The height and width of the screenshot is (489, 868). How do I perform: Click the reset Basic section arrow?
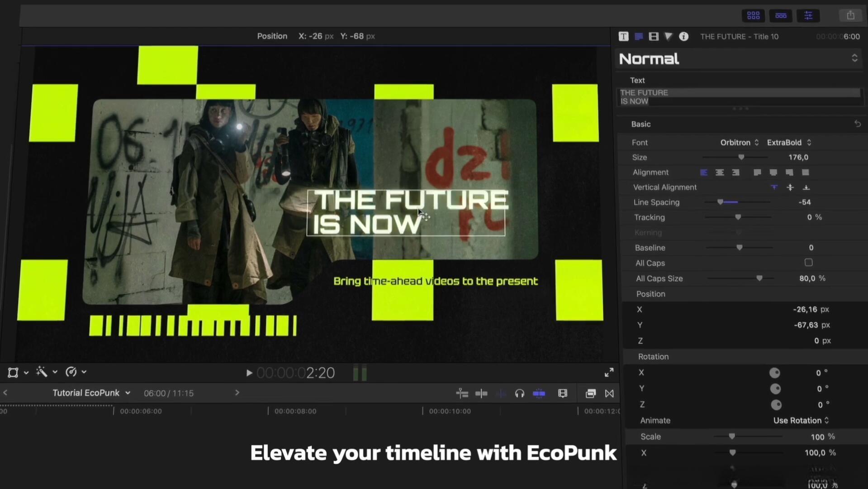(x=857, y=124)
